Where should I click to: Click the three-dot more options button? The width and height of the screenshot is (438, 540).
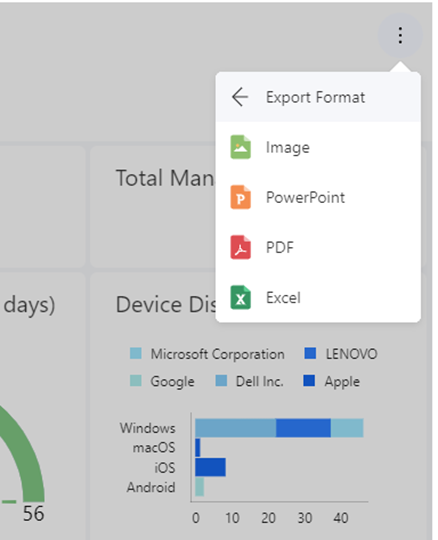[400, 35]
